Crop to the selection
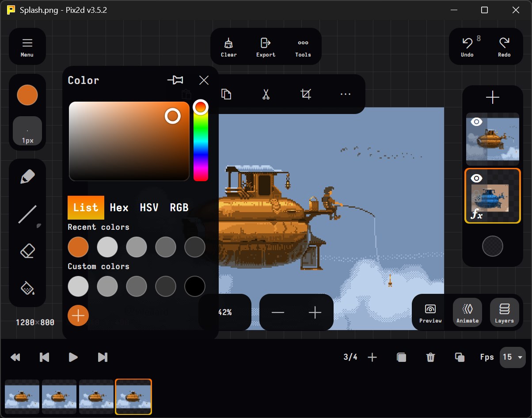Image resolution: width=532 pixels, height=418 pixels. [306, 94]
